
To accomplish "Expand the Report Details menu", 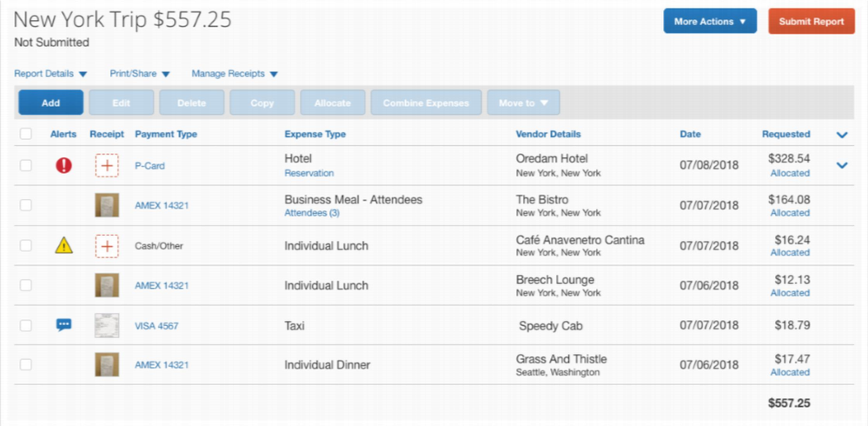I will pyautogui.click(x=51, y=74).
